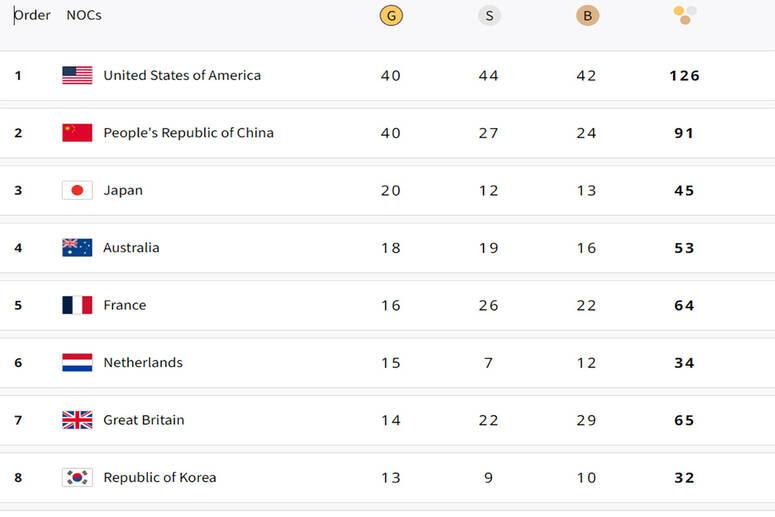Select the France flag icon
775x517 pixels.
coord(77,305)
